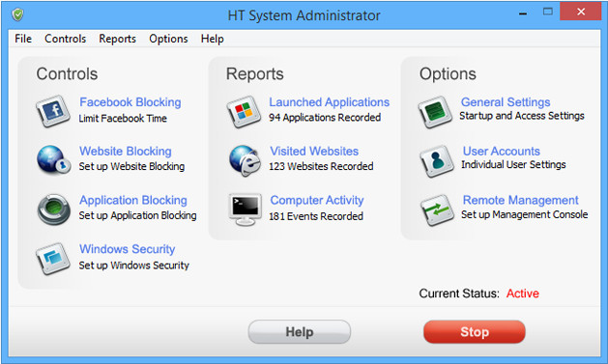Click the User Accounts icon
Image resolution: width=608 pixels, height=364 pixels.
tap(437, 160)
